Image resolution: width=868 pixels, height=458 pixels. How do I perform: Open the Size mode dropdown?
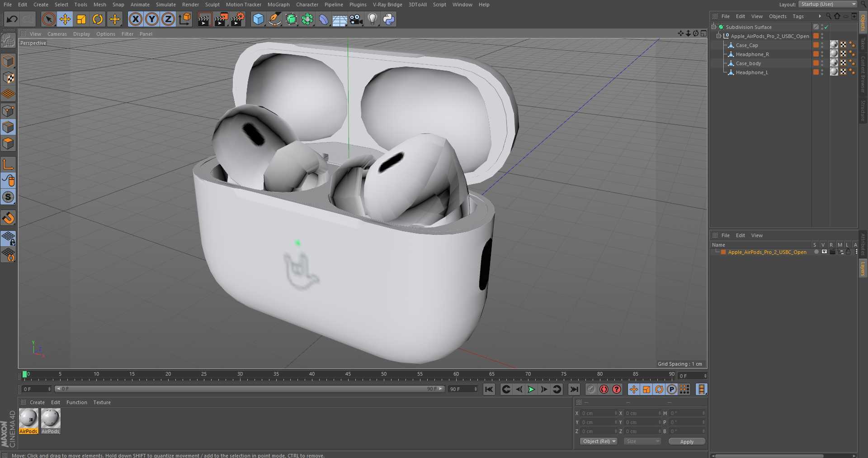coord(642,441)
